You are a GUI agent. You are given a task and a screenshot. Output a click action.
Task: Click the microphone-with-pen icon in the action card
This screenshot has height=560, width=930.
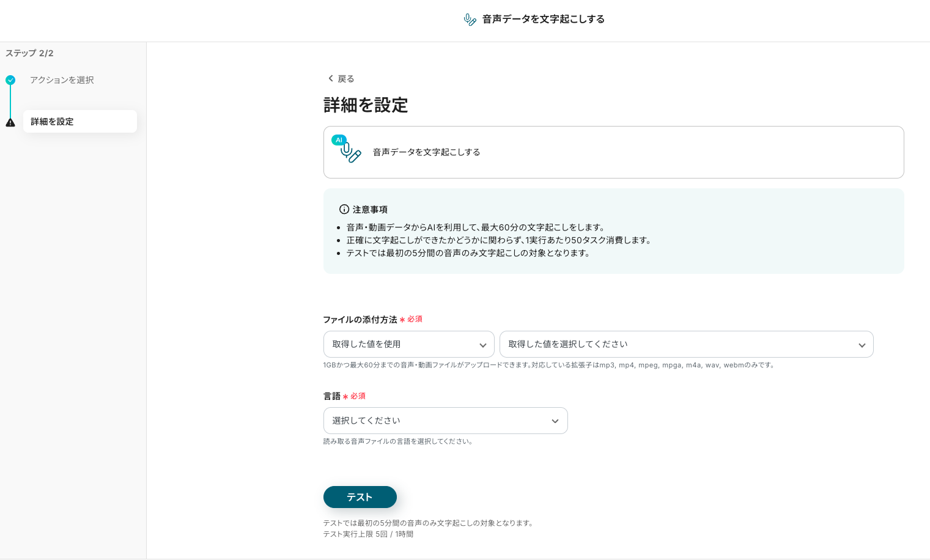click(x=351, y=153)
